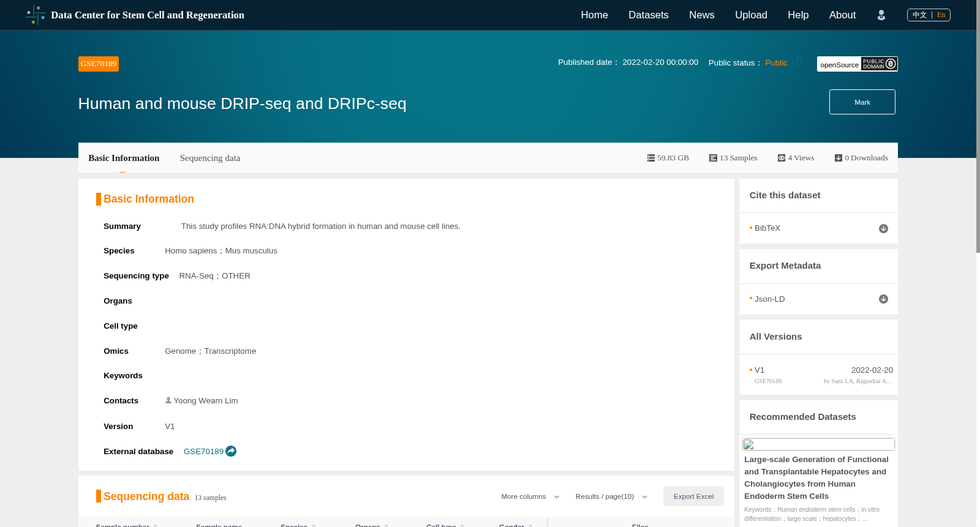Viewport: 980px width, 527px height.
Task: Click the Export Excel button
Action: click(x=693, y=496)
